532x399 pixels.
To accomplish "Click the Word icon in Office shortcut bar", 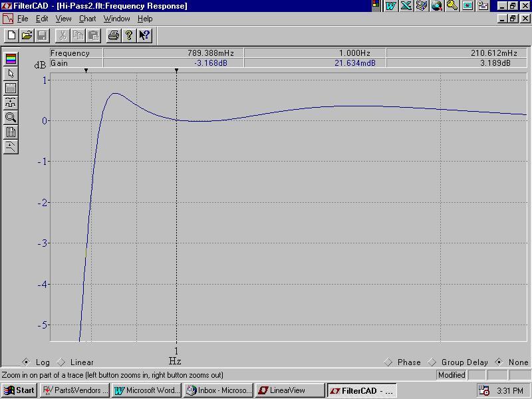I will (391, 6).
